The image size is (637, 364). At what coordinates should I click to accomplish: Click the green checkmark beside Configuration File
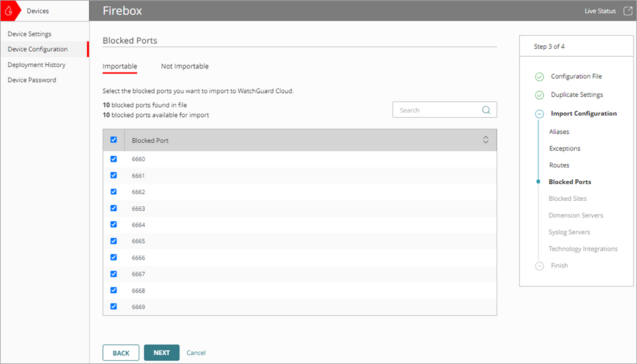pos(540,76)
